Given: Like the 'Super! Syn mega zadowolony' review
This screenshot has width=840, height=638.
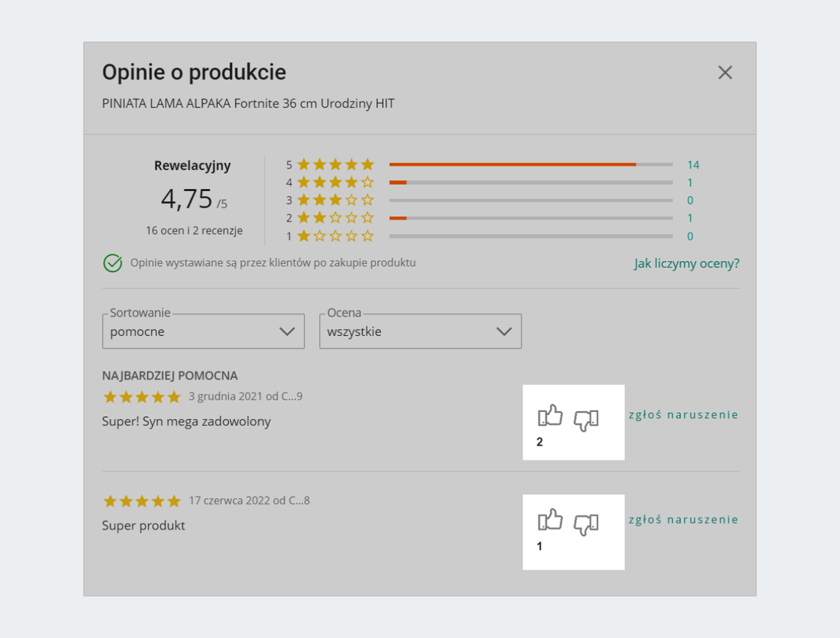Looking at the screenshot, I should pos(551,416).
